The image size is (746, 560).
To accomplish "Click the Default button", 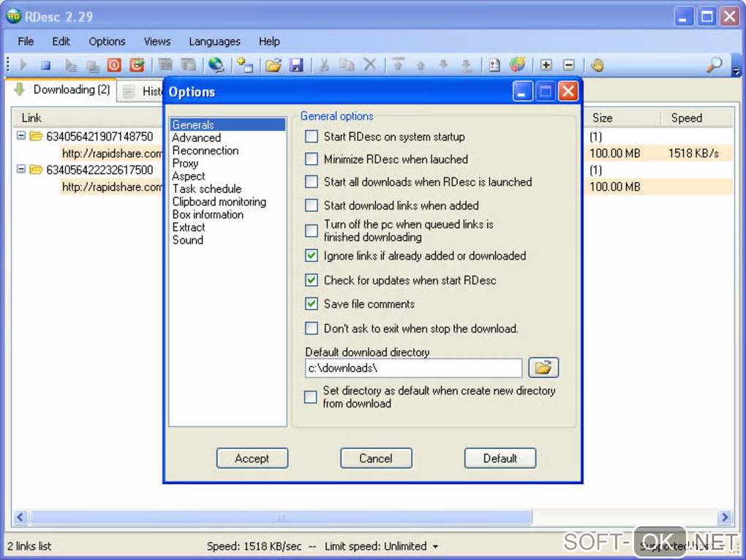I will [500, 458].
